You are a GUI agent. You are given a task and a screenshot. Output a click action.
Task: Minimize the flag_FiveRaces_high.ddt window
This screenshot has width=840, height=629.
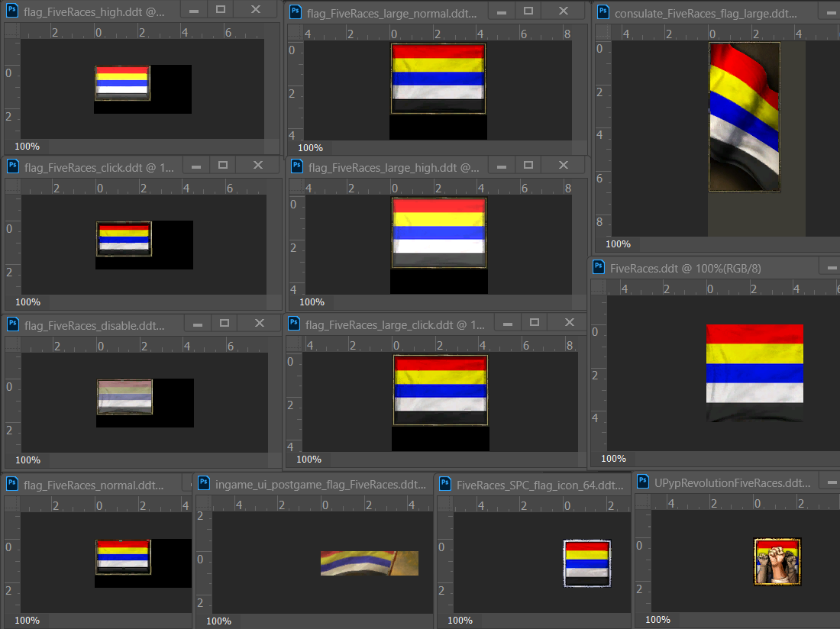(195, 11)
